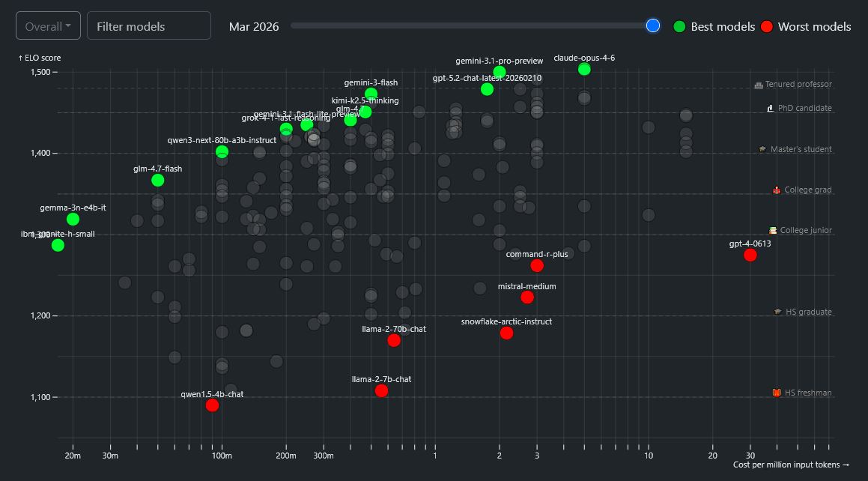Select the gpt-4-0613 red data point
Image resolution: width=868 pixels, height=481 pixels.
(x=750, y=255)
